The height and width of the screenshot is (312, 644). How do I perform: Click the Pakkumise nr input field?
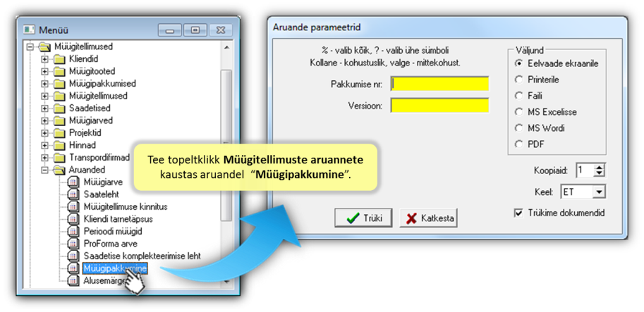[x=439, y=84]
